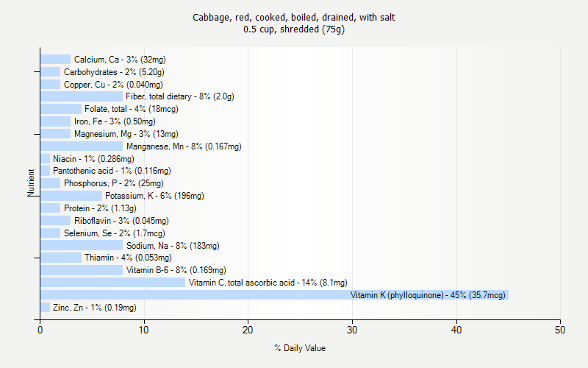Select the Phosphorus, P - 2% (25mg) label
The height and width of the screenshot is (368, 588).
[114, 183]
